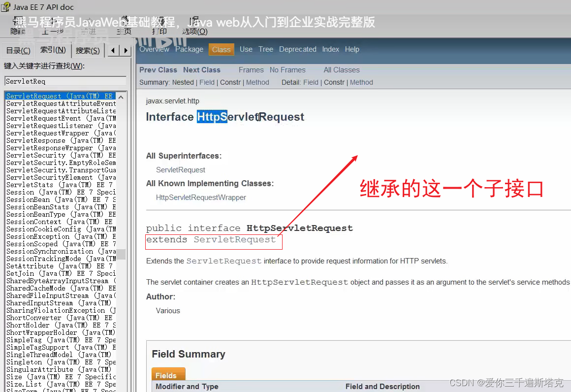This screenshot has width=571, height=392.
Task: Open the Deprecated item in the navbar
Action: [x=298, y=49]
